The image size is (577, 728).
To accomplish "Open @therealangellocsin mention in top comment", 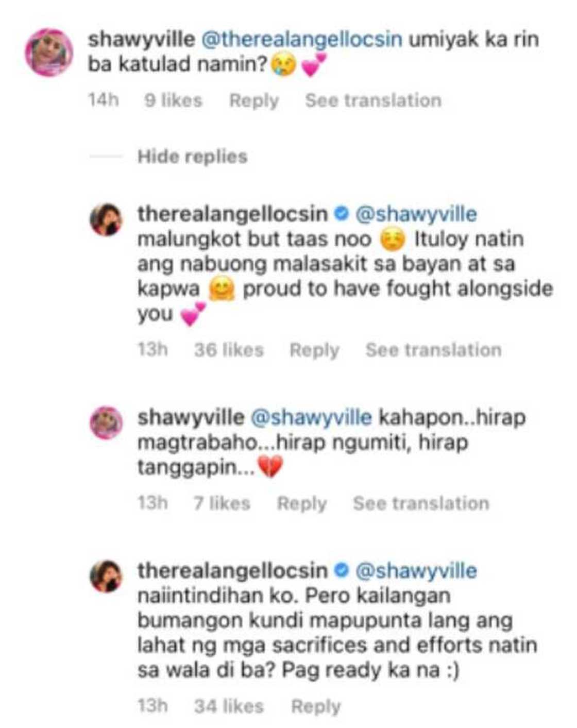I will 301,40.
